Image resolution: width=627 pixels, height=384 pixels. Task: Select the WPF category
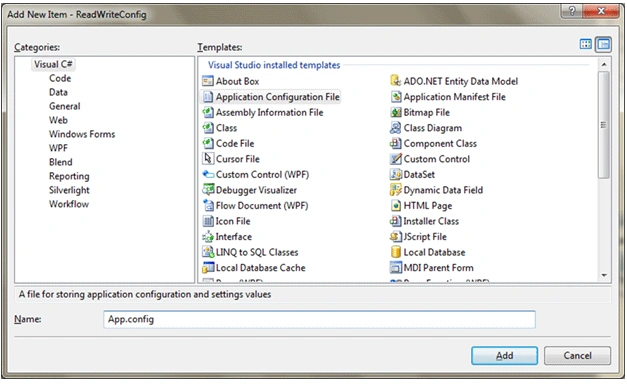coord(58,148)
